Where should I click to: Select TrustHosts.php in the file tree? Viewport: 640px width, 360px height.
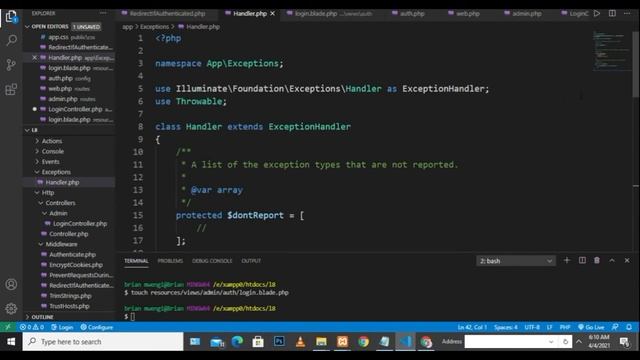69,306
